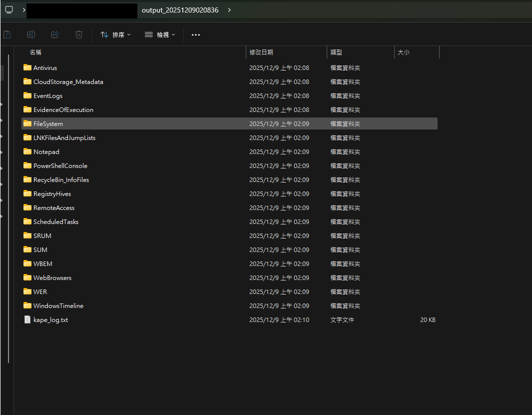Click the This PC monitor icon in address bar
Image resolution: width=532 pixels, height=415 pixels.
coord(8,10)
